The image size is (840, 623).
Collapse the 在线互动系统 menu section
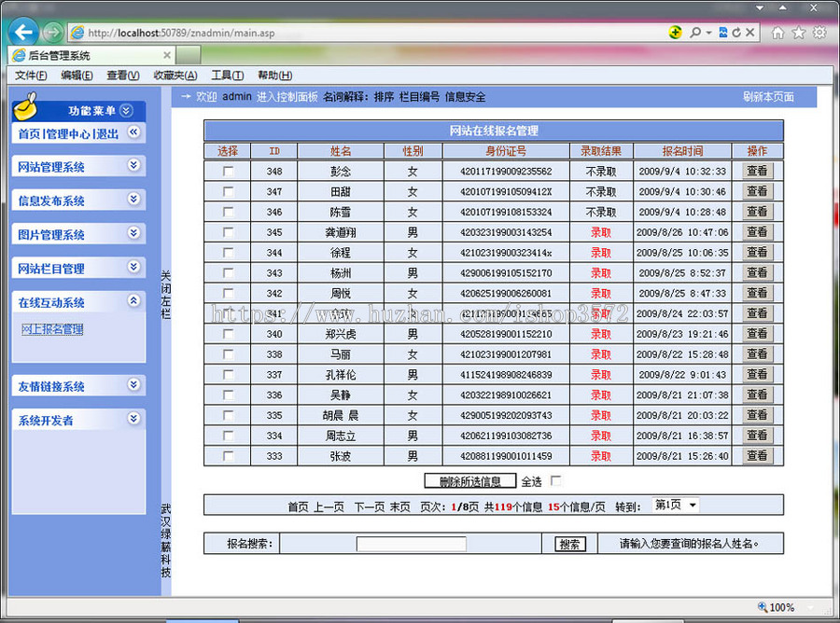pos(133,300)
